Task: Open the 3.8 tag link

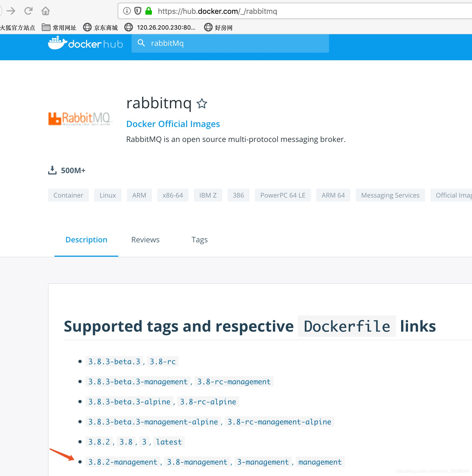Action: pyautogui.click(x=126, y=442)
